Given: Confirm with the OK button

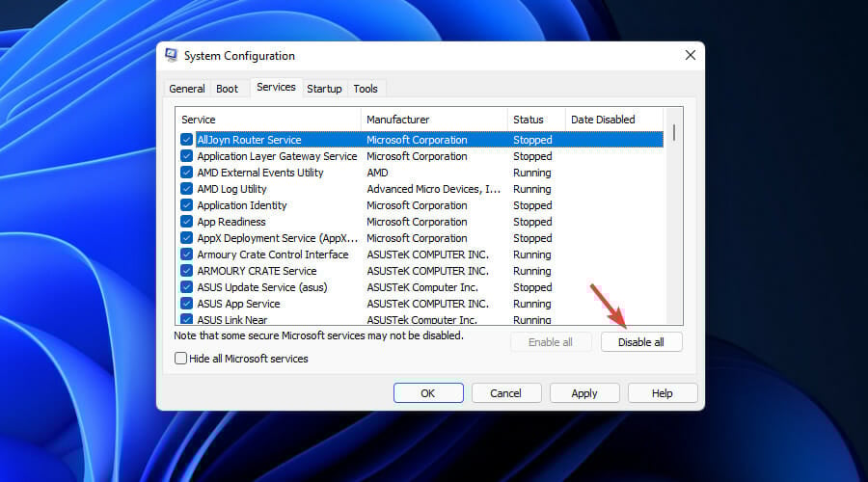Looking at the screenshot, I should click(428, 393).
